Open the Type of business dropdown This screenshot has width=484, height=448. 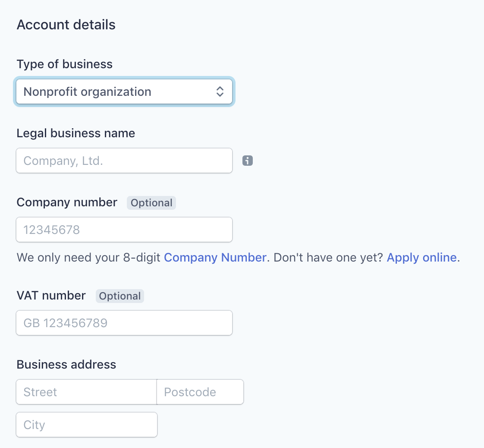pyautogui.click(x=124, y=91)
